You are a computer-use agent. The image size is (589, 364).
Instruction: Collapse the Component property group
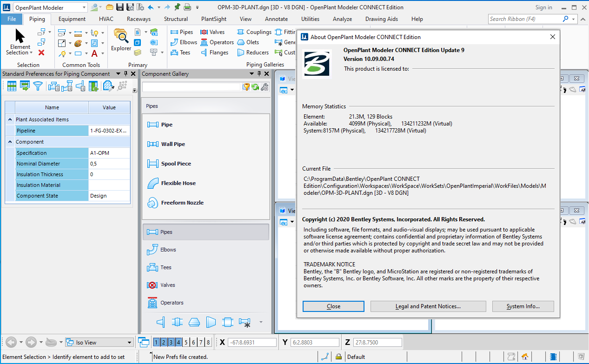tap(10, 142)
